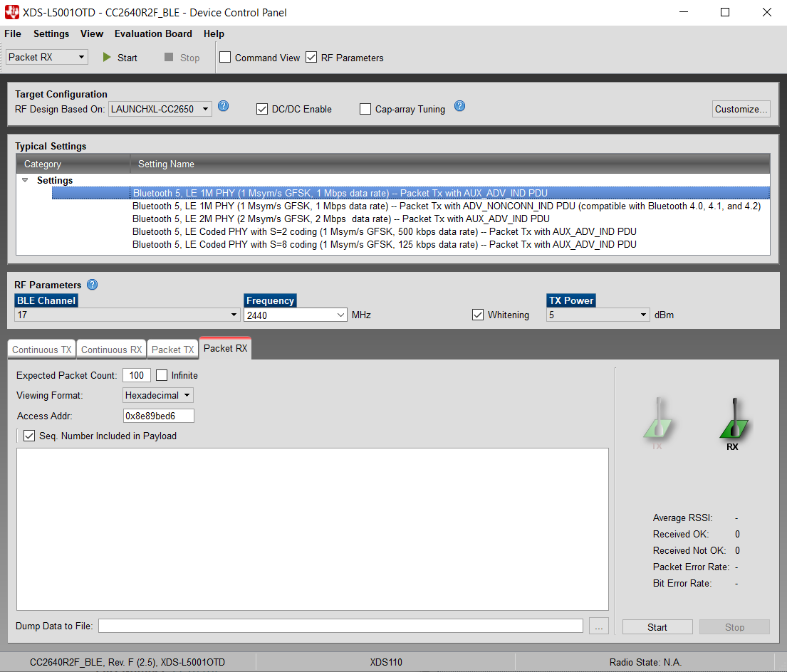
Task: Click Radio State: N.A. in status bar
Action: pos(645,662)
